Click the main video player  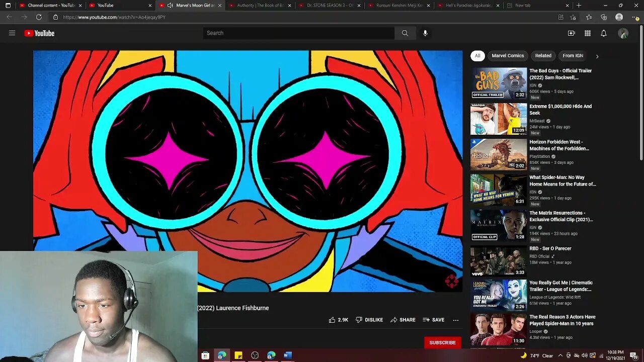(x=248, y=171)
